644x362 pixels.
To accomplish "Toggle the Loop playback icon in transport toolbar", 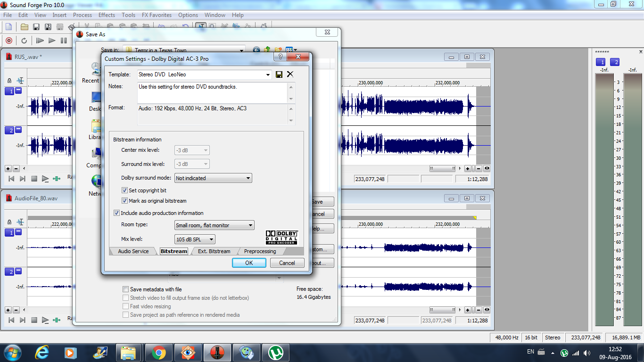I will [24, 41].
